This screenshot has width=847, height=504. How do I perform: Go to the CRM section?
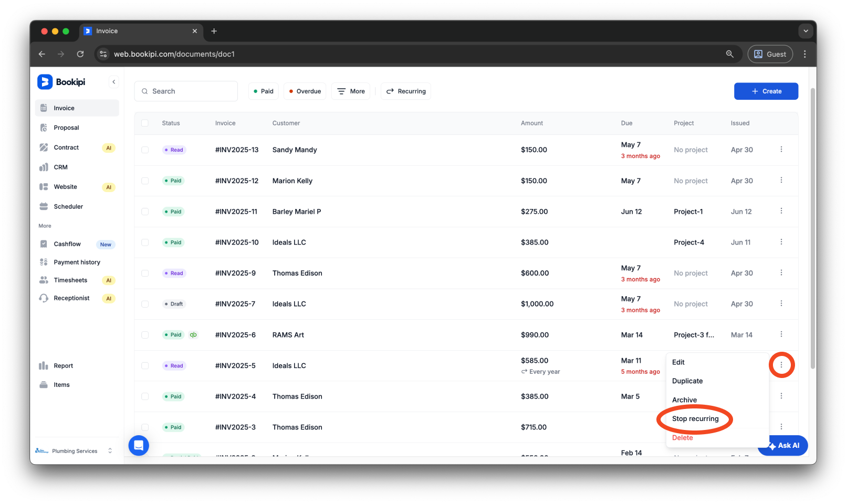pos(60,167)
